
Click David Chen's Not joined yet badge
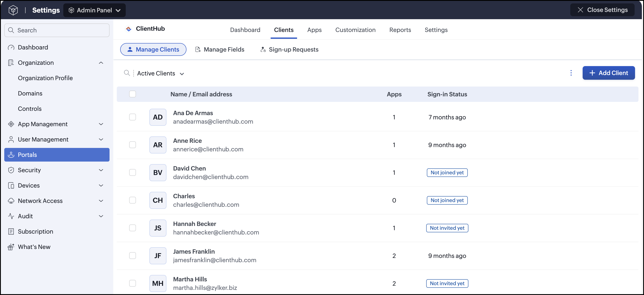447,173
